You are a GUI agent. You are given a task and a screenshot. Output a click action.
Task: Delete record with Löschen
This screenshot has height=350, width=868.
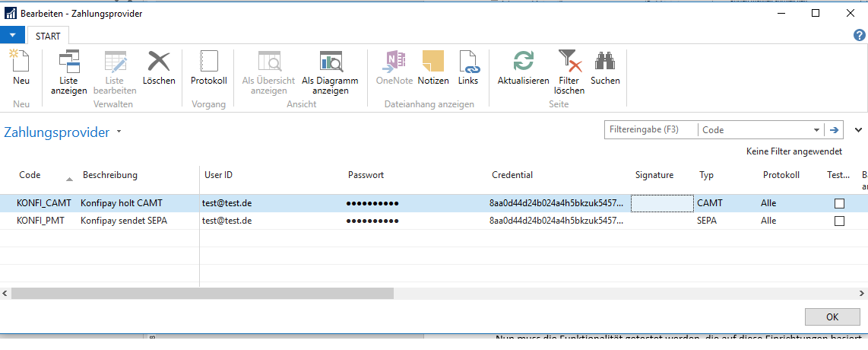(x=159, y=68)
